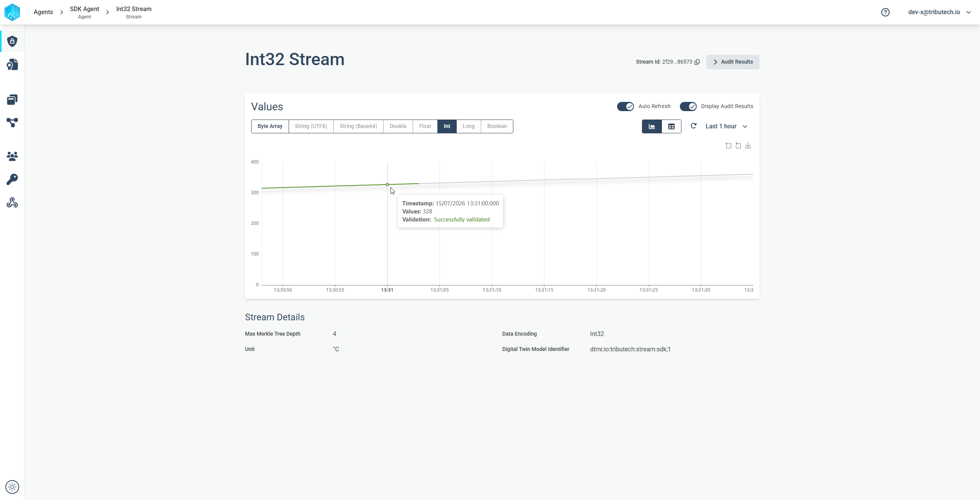This screenshot has width=980, height=500.
Task: Select the chart zoom area tool
Action: coord(728,146)
